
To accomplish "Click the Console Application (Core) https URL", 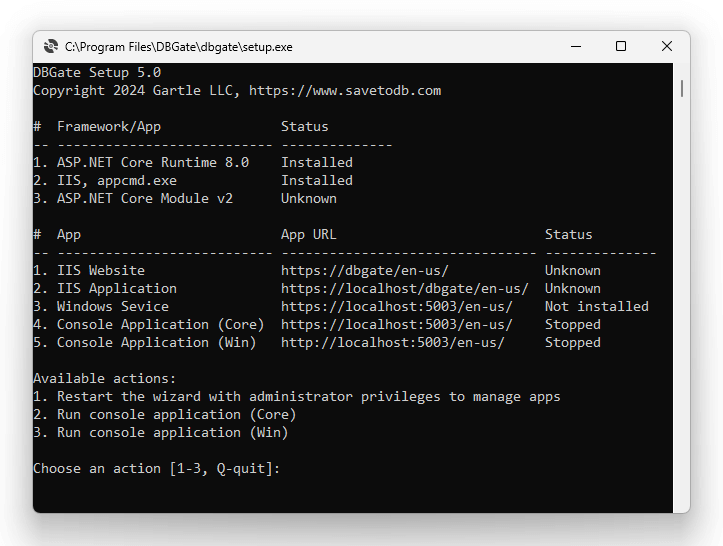I will [x=397, y=325].
